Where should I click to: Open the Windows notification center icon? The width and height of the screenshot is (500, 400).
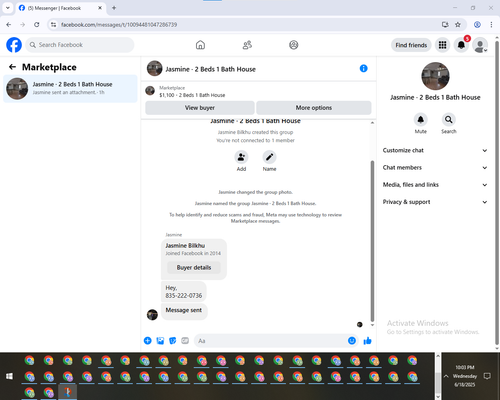[487, 376]
